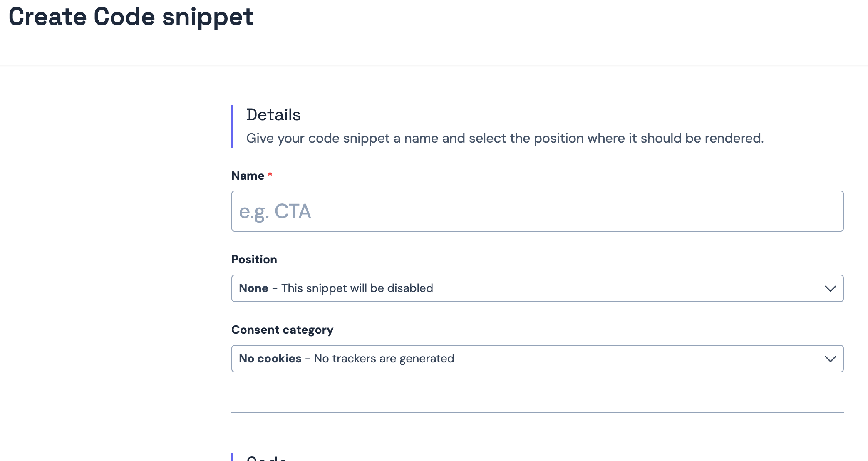The width and height of the screenshot is (868, 461).
Task: Click the Consent category label
Action: 282,330
